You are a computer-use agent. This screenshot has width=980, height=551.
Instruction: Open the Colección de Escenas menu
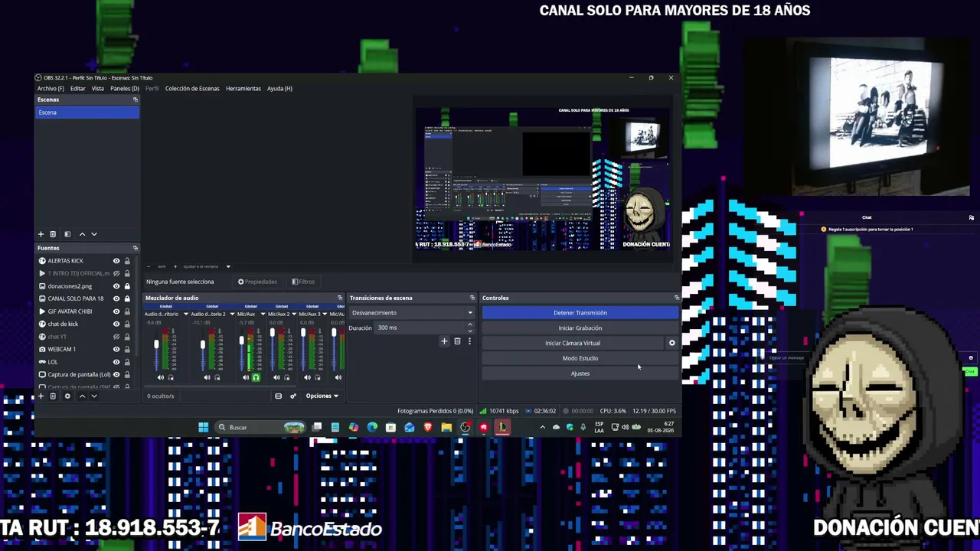[192, 89]
